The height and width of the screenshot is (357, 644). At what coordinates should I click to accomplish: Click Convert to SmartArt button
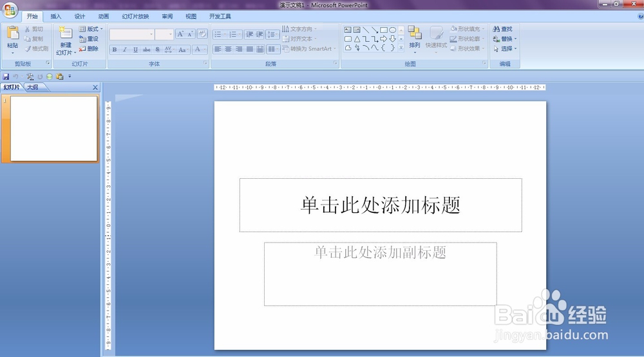click(309, 49)
